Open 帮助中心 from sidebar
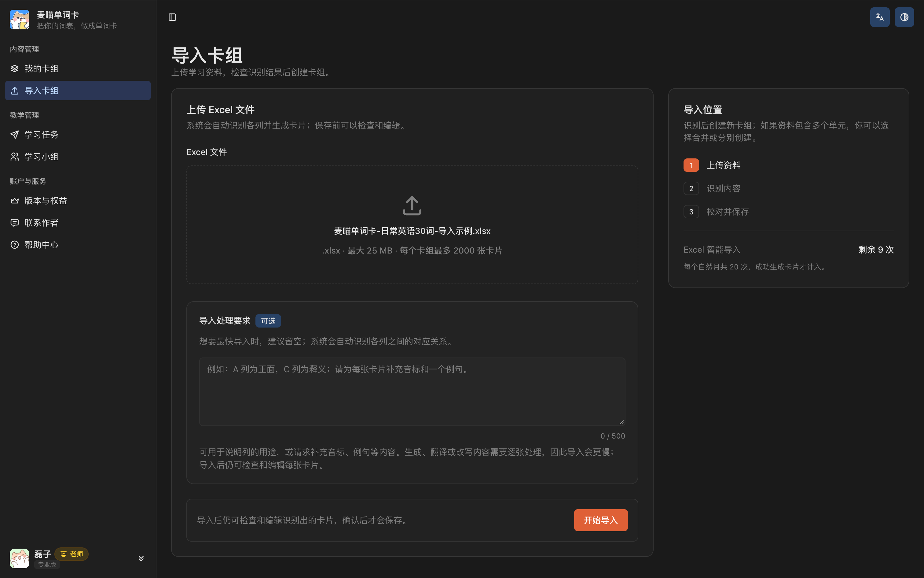Viewport: 924px width, 578px height. click(x=78, y=245)
